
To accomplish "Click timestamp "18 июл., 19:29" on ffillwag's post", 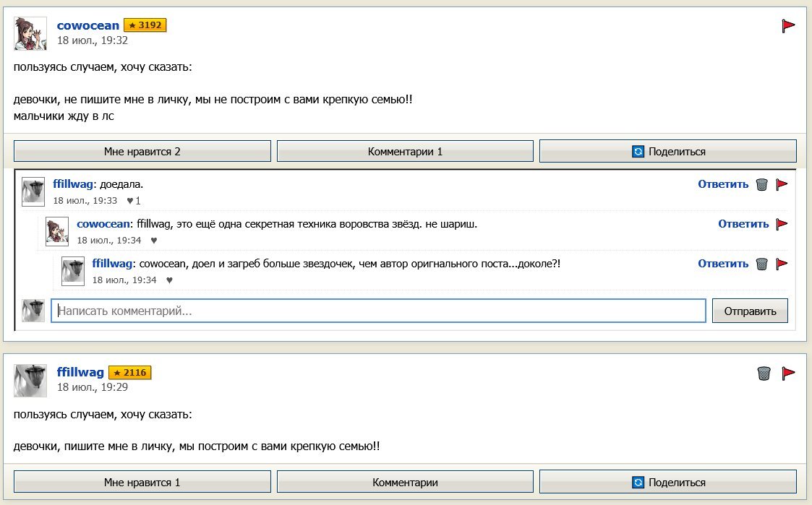I will (92, 387).
